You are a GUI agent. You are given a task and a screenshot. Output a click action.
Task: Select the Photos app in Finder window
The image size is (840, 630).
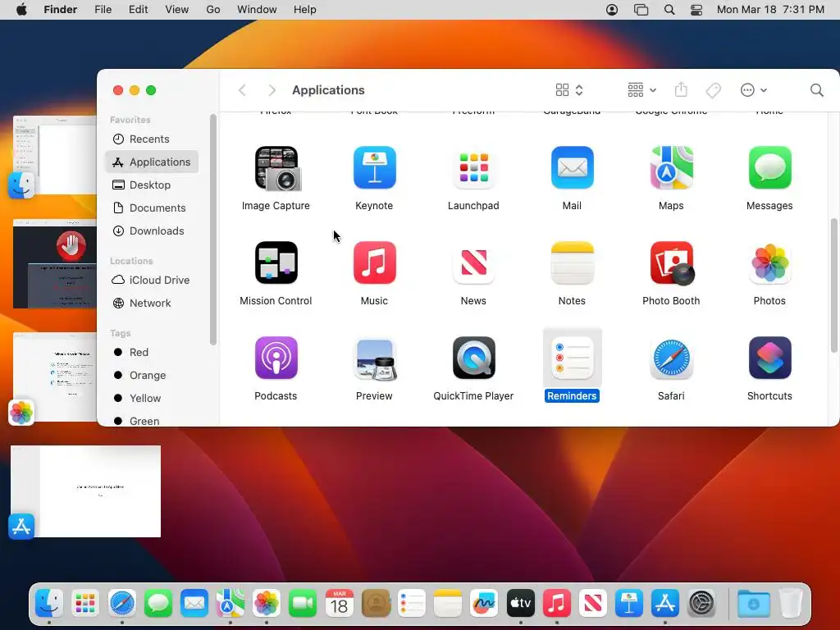(769, 262)
